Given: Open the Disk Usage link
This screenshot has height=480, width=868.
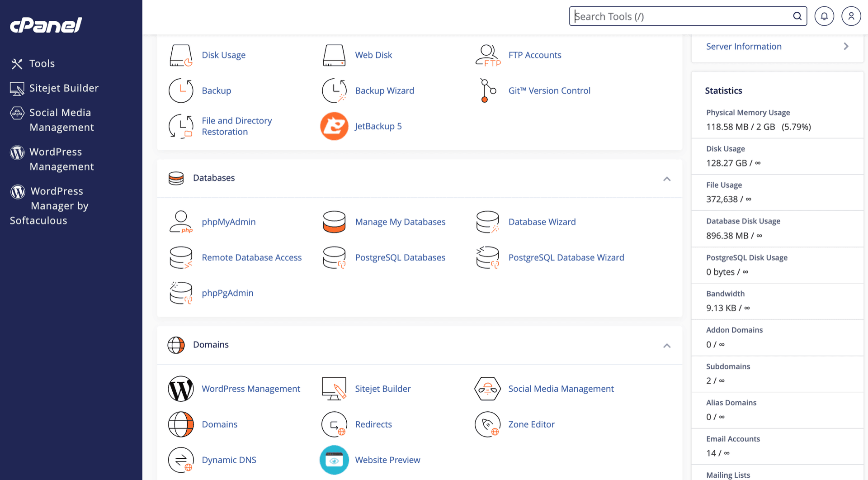Looking at the screenshot, I should 223,55.
